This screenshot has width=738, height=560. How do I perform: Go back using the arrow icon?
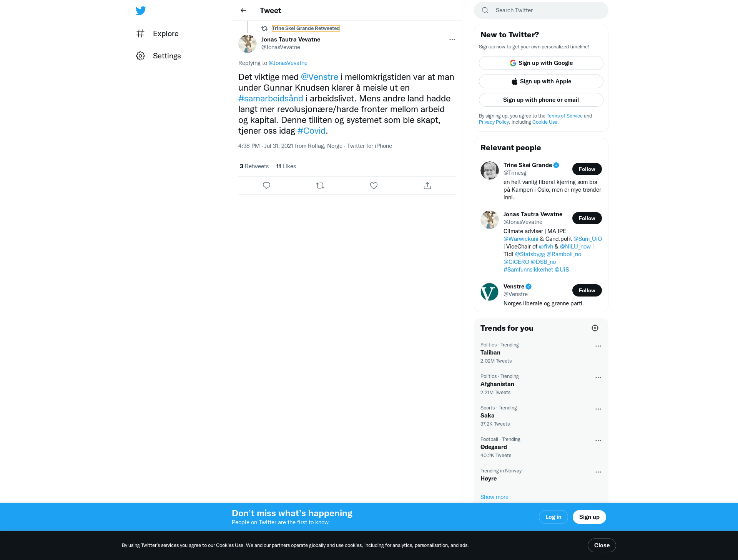pos(243,10)
